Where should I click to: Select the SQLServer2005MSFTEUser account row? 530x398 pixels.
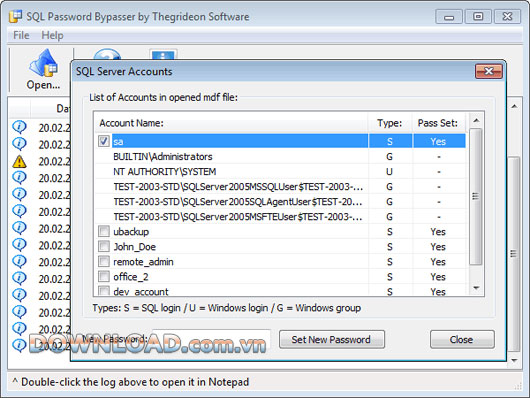(281, 216)
